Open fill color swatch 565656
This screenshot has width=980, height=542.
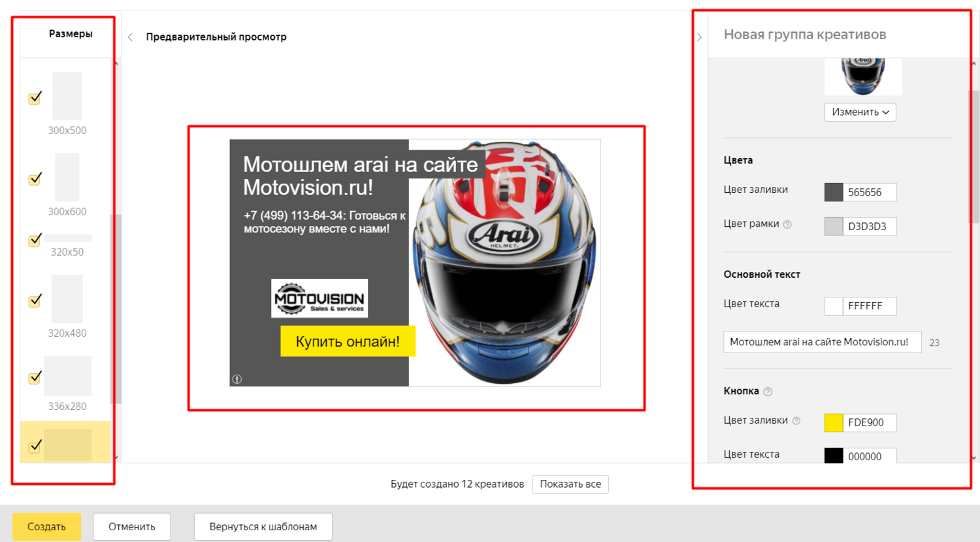(x=834, y=192)
